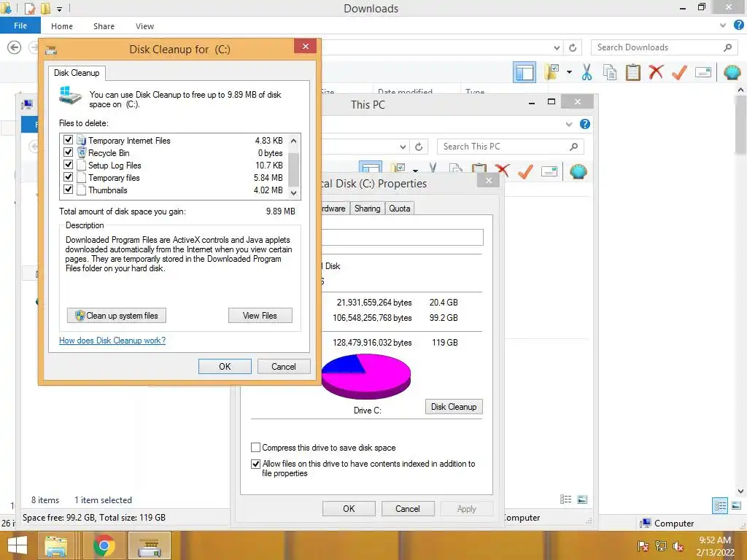Click the scissors Cut icon in Downloads toolbar

(x=587, y=72)
